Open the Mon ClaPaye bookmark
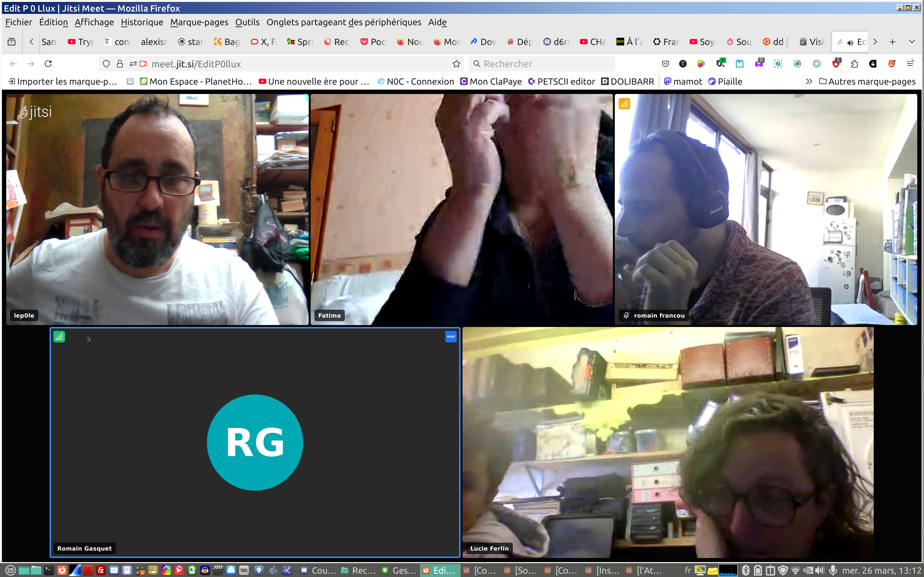Viewport: 924px width, 577px height. point(491,81)
